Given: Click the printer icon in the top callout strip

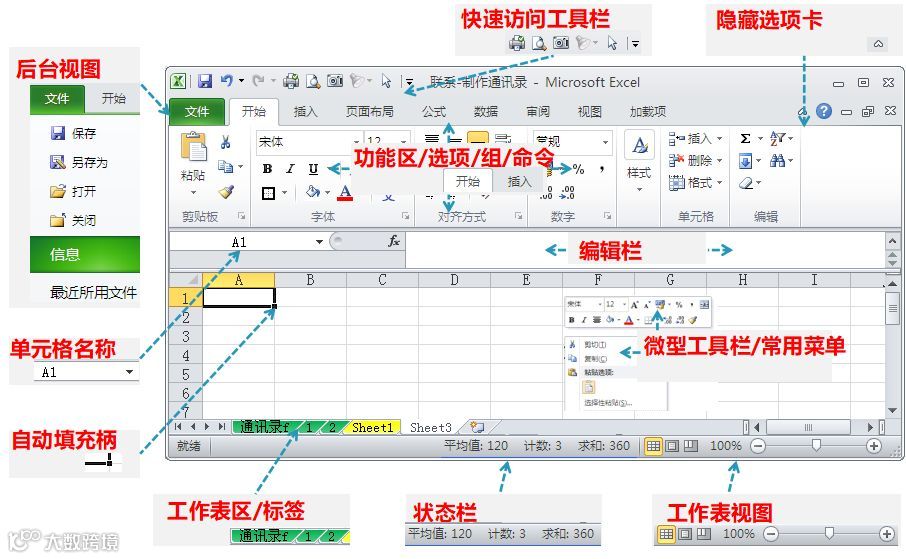Looking at the screenshot, I should (x=517, y=43).
